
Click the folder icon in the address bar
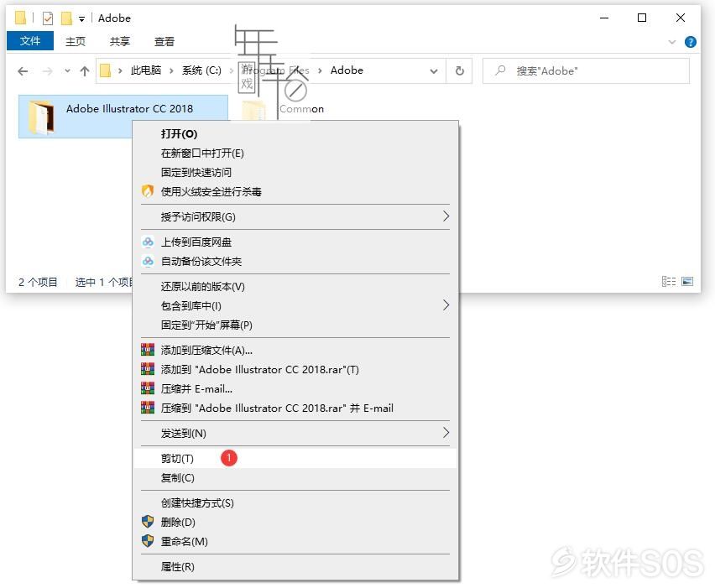(x=106, y=70)
